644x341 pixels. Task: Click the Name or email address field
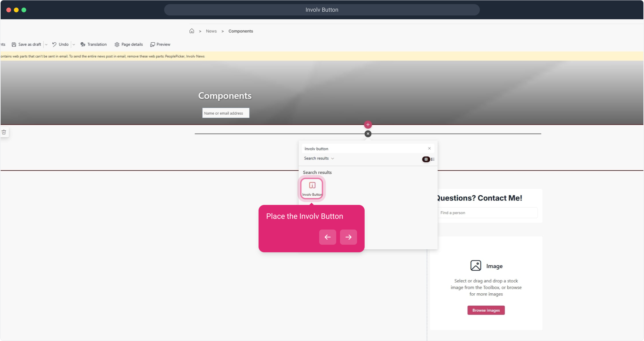(x=226, y=113)
